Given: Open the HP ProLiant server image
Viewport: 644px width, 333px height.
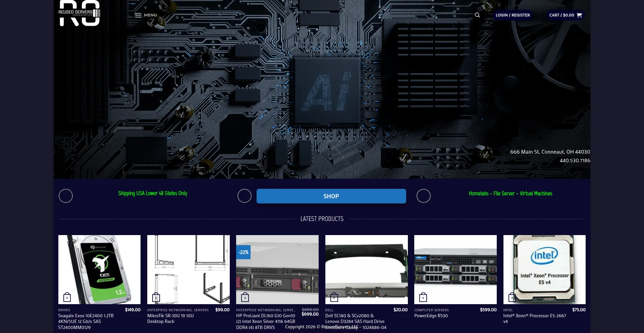Looking at the screenshot, I should point(277,269).
